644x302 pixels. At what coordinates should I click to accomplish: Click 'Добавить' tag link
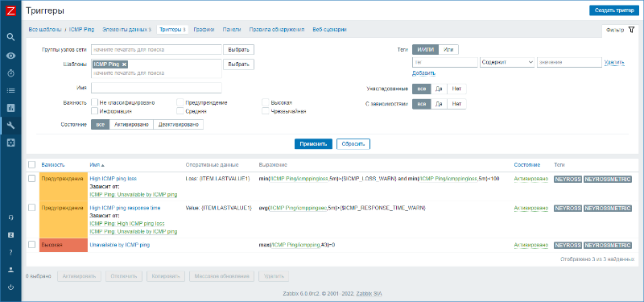click(x=424, y=73)
